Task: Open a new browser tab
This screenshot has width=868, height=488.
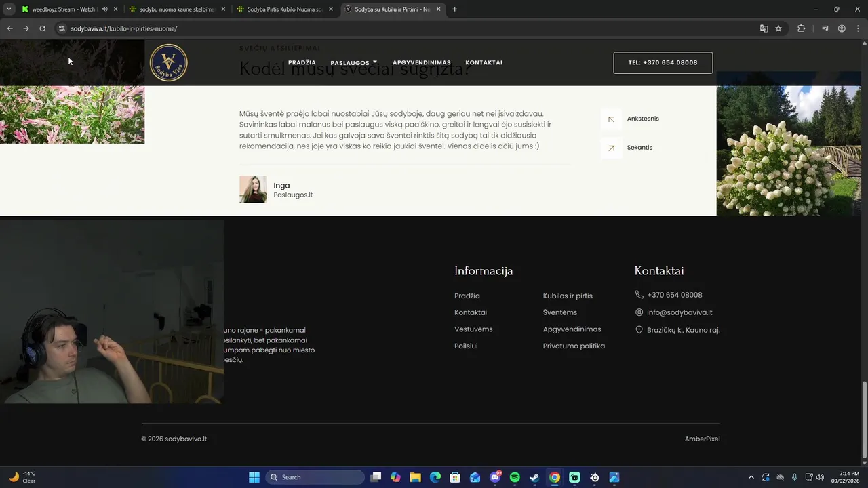Action: pos(454,9)
